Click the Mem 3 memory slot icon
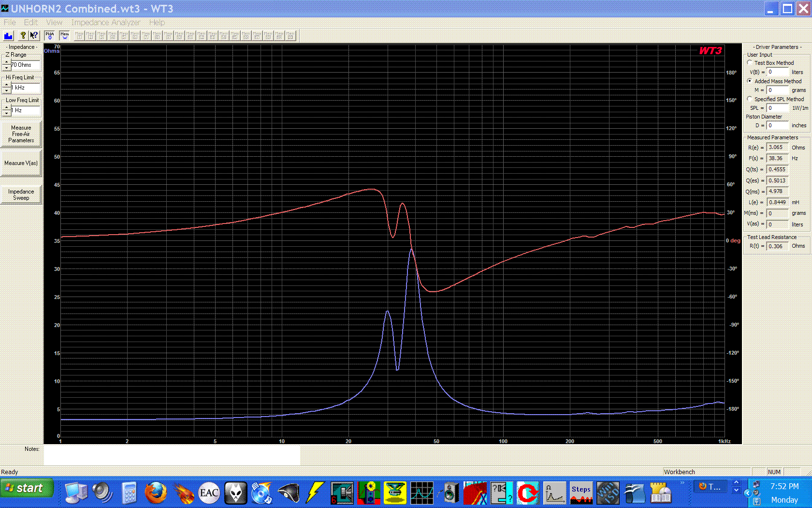 (x=101, y=36)
